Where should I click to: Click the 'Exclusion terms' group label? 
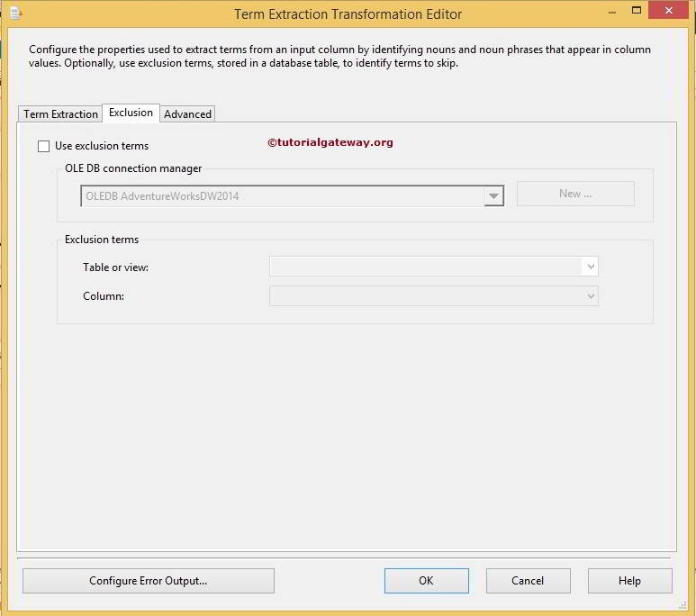click(x=102, y=240)
